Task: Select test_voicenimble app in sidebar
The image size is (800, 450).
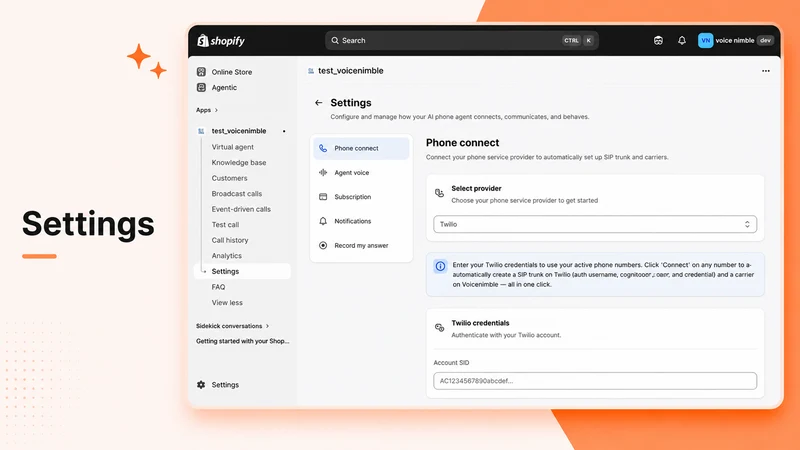Action: click(239, 131)
